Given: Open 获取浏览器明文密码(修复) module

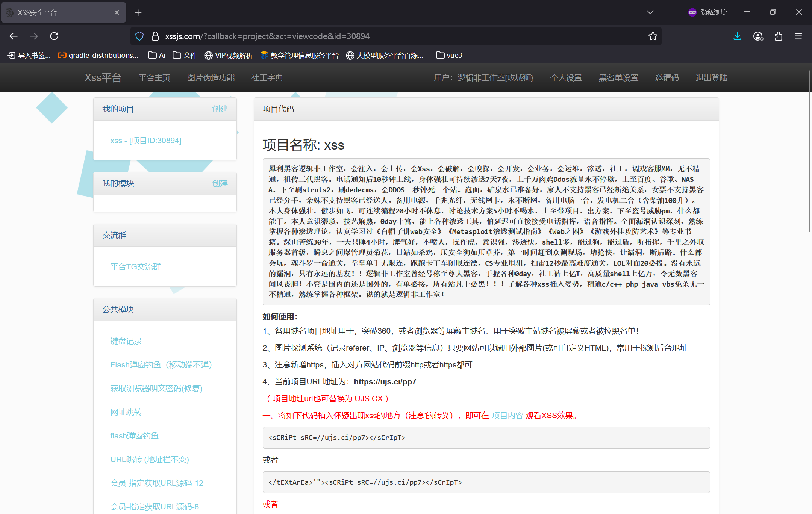Looking at the screenshot, I should pos(156,389).
